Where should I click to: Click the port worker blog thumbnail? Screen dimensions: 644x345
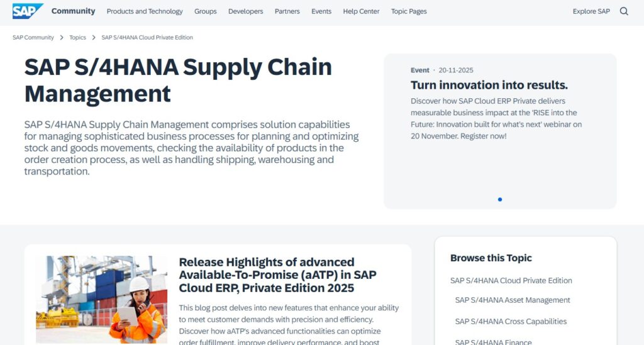click(102, 299)
